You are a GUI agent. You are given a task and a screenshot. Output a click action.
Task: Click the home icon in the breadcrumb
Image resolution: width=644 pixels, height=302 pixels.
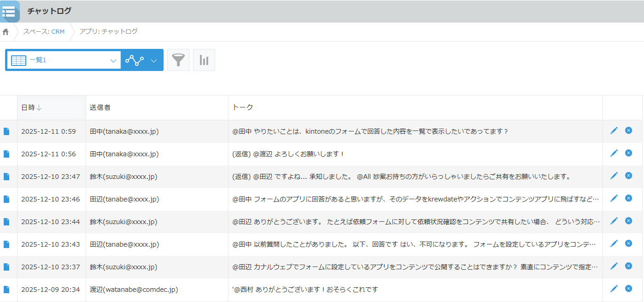pos(5,31)
